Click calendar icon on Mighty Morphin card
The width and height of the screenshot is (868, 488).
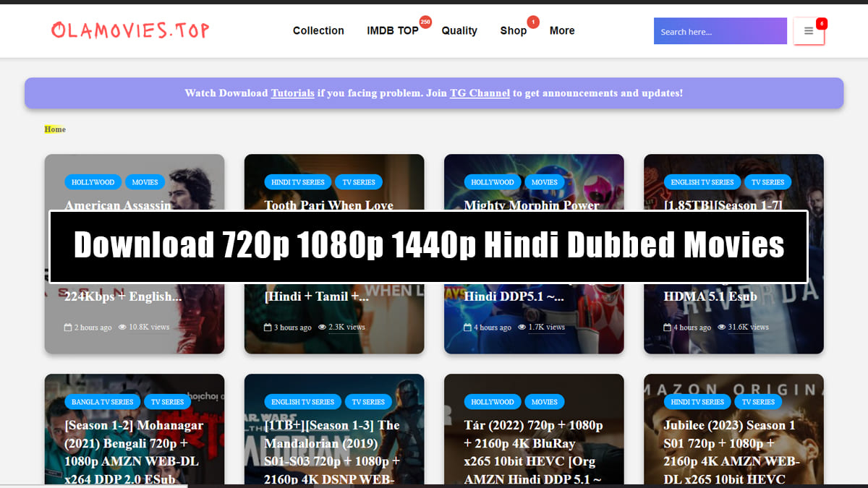(x=467, y=328)
